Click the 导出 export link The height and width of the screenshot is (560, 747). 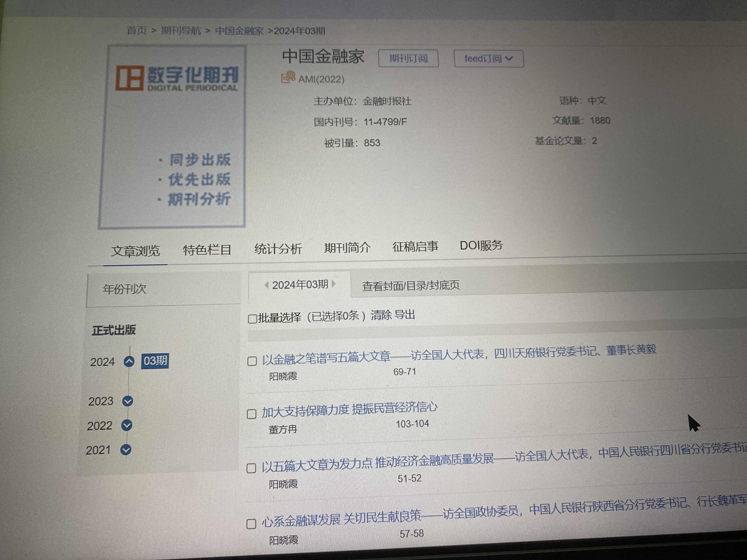[x=405, y=315]
